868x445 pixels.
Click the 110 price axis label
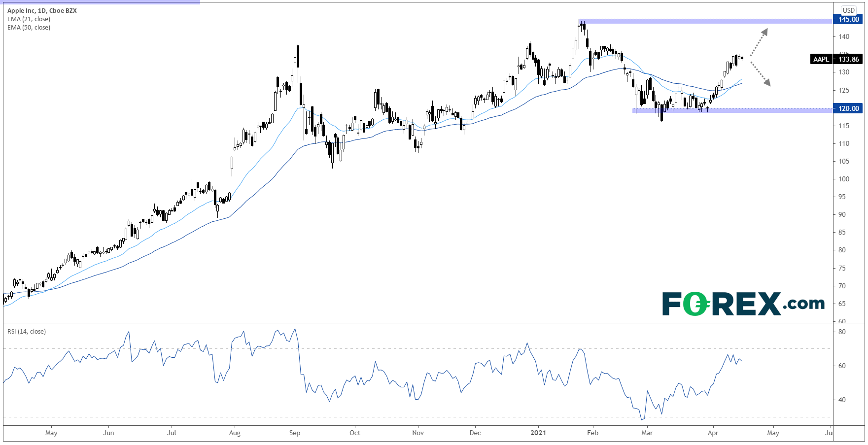pos(844,143)
